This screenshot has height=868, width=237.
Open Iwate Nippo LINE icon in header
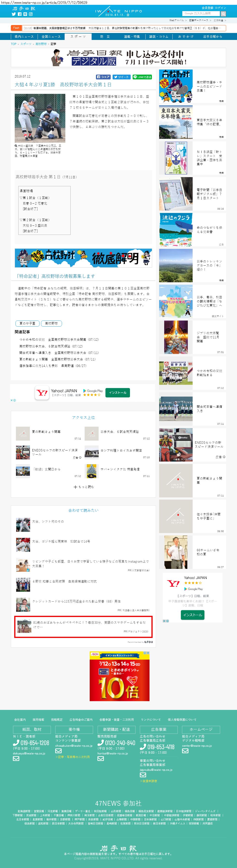[x=25, y=14]
